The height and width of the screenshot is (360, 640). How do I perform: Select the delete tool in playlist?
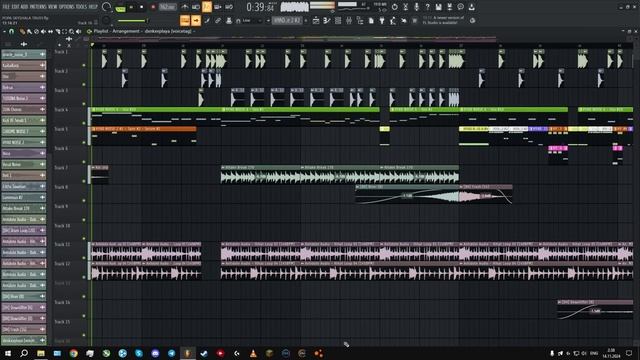[36, 31]
